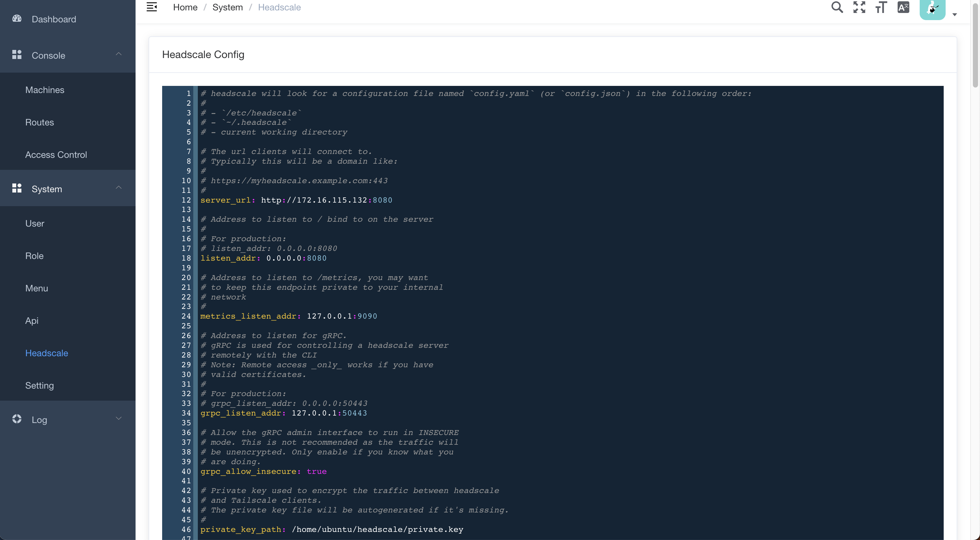
Task: Collapse the System menu chevron
Action: click(119, 187)
